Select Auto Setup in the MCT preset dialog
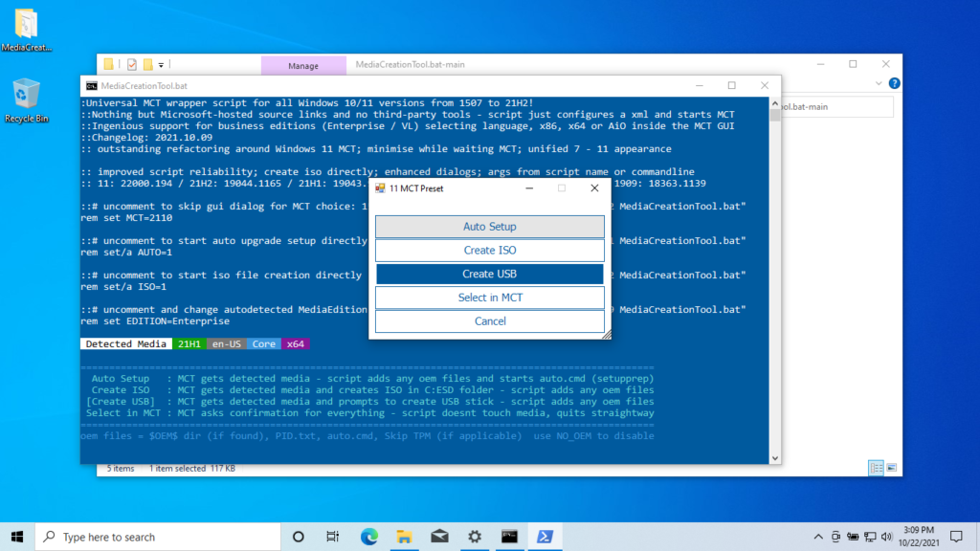This screenshot has height=551, width=980. [489, 226]
